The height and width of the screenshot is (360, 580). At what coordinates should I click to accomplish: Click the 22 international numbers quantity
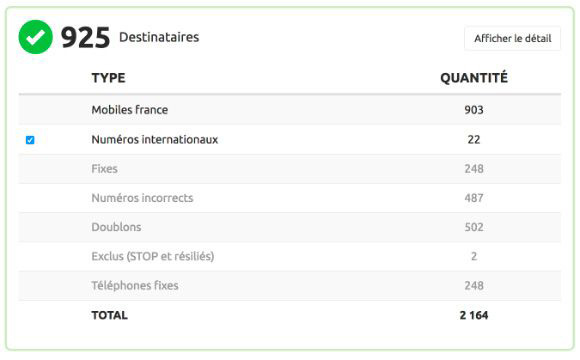coord(474,139)
